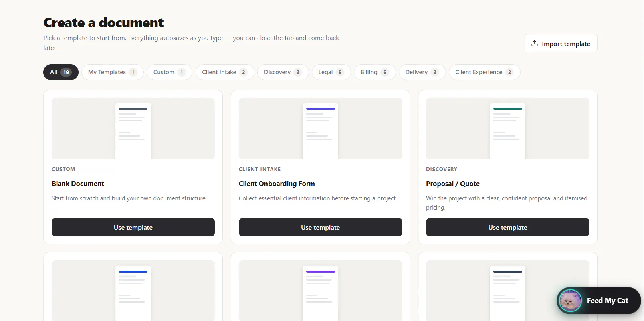Click the 'Pick a template to start from' subtitle
The image size is (644, 321).
click(x=191, y=43)
